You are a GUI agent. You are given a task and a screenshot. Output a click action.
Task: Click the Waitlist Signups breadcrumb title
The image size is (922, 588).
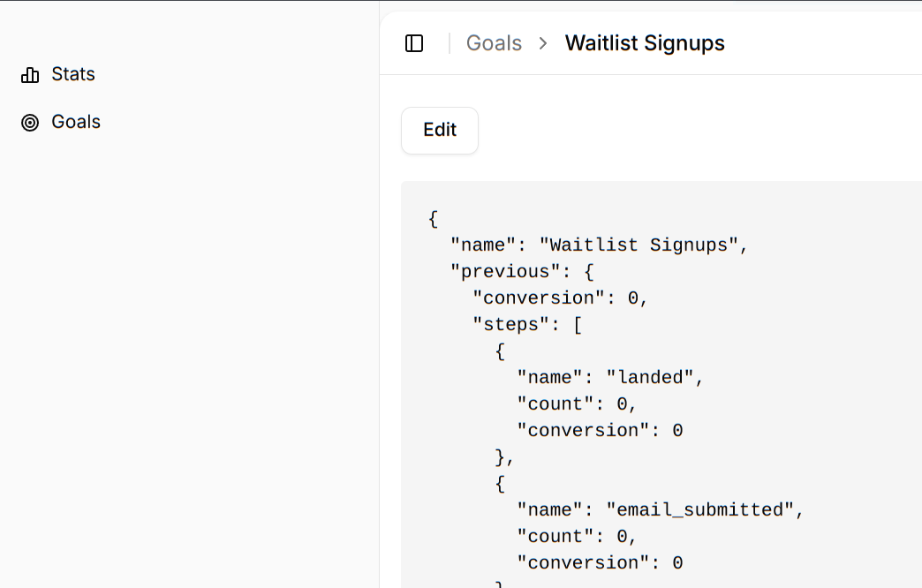[645, 43]
